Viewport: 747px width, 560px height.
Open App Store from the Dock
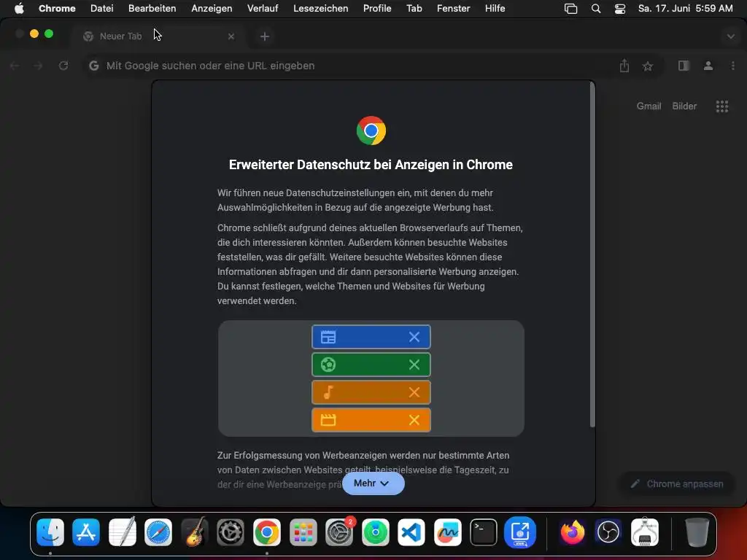(86, 532)
